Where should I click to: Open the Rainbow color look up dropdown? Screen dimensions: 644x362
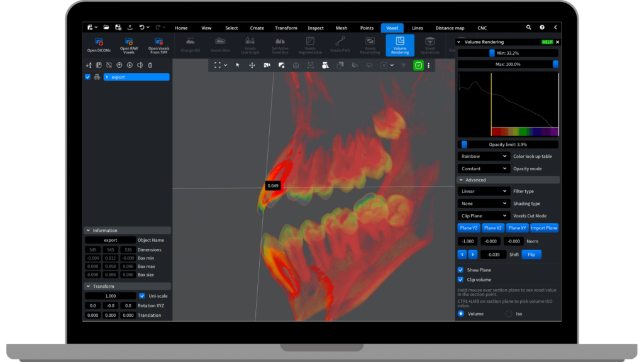[x=483, y=156]
